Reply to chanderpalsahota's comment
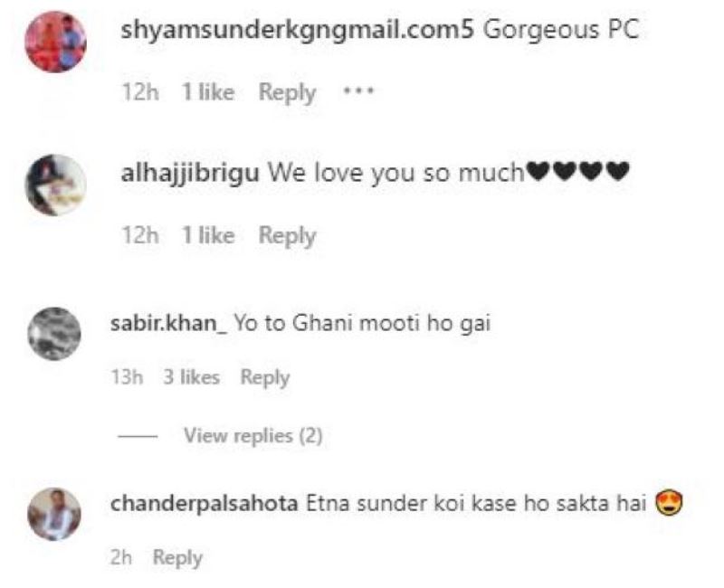The image size is (724, 588). pyautogui.click(x=177, y=557)
